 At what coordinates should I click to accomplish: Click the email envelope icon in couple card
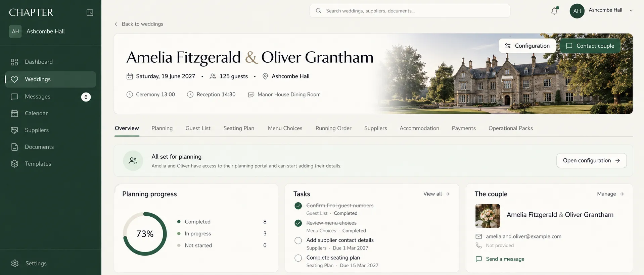[x=478, y=236]
